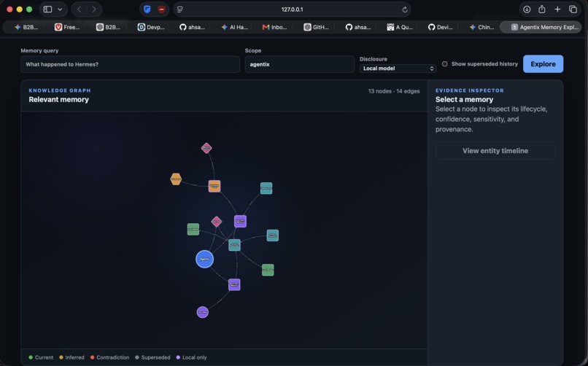Go forward with the browser forward arrow

point(94,9)
